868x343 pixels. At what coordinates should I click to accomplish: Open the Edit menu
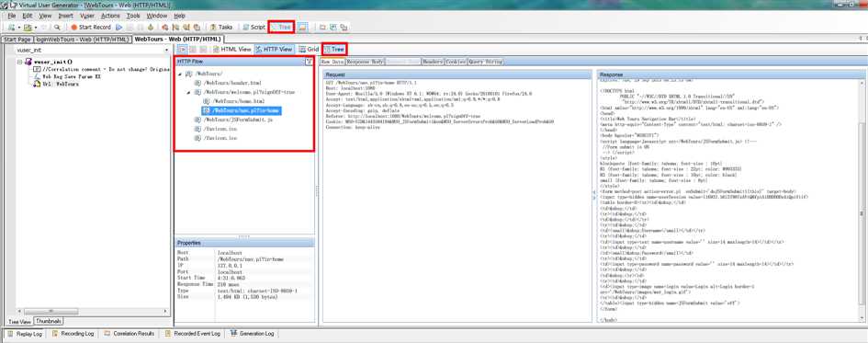(28, 16)
